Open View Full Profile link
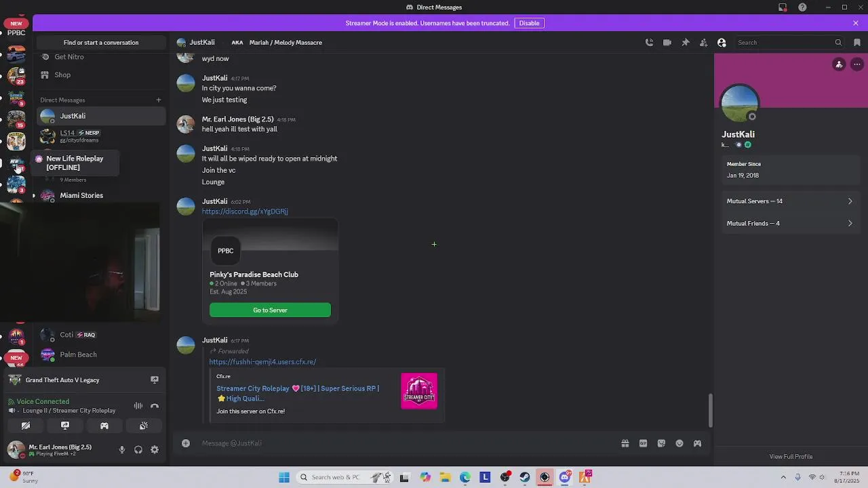 pyautogui.click(x=791, y=457)
